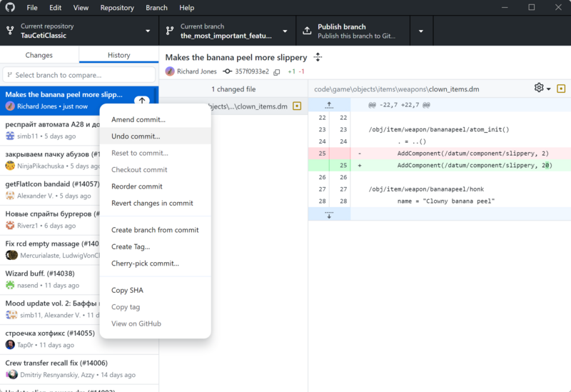Click the modified icon beside clown_items.dm in file list

pyautogui.click(x=297, y=106)
